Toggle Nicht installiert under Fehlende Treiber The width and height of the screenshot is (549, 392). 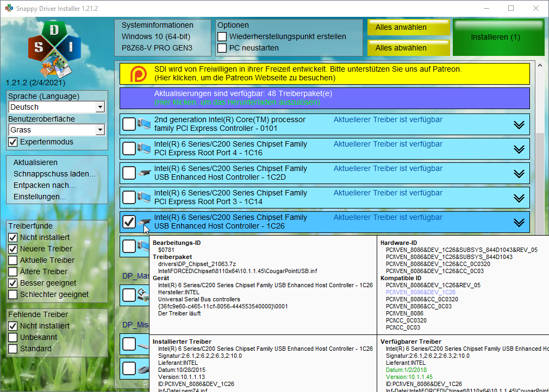(13, 326)
